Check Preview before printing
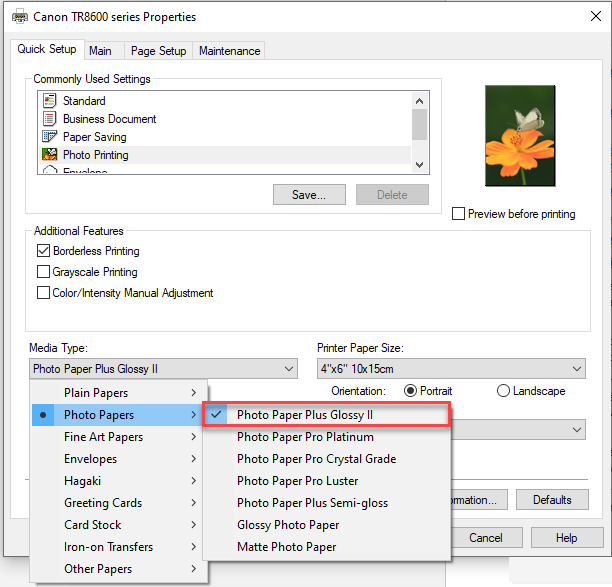Screen dimensions: 612x587 pyautogui.click(x=459, y=214)
